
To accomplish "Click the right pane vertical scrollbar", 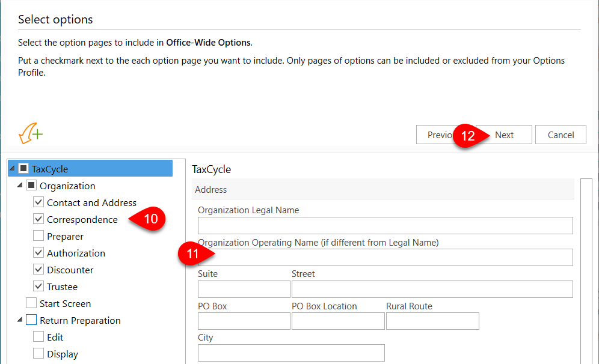I will tap(587, 270).
